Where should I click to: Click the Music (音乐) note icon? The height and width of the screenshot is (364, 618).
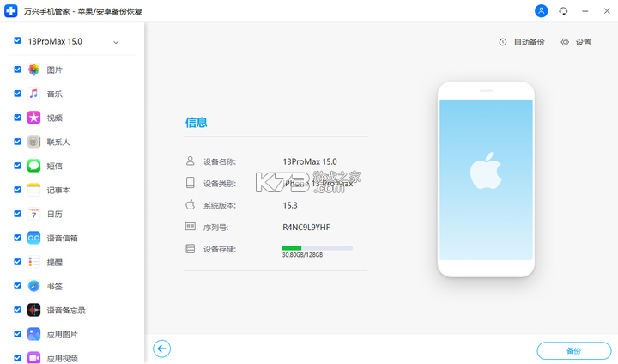33,94
